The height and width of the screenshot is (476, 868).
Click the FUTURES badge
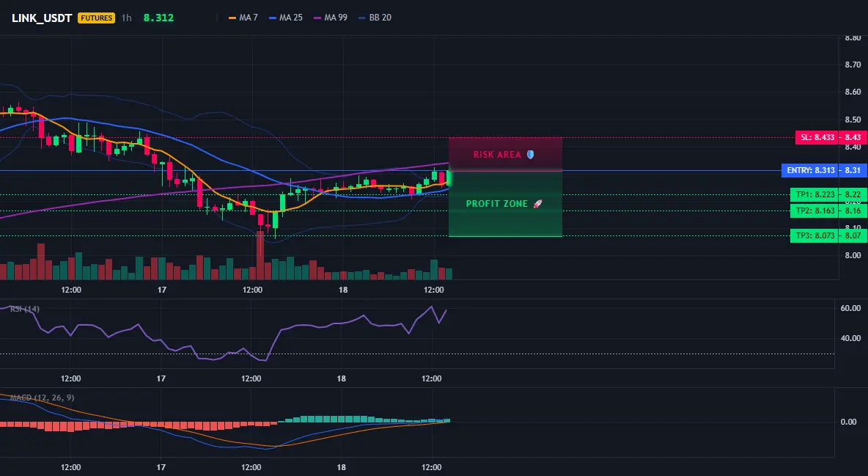(x=96, y=18)
